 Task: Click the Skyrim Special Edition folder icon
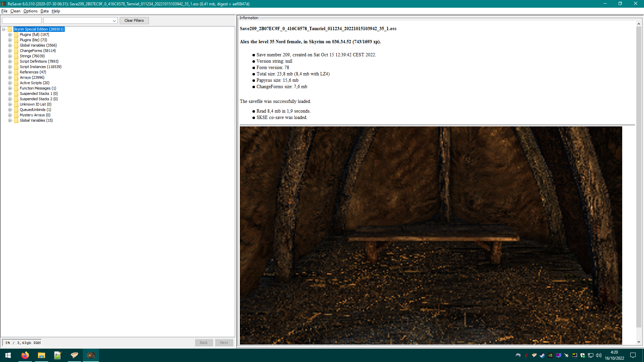click(x=10, y=29)
